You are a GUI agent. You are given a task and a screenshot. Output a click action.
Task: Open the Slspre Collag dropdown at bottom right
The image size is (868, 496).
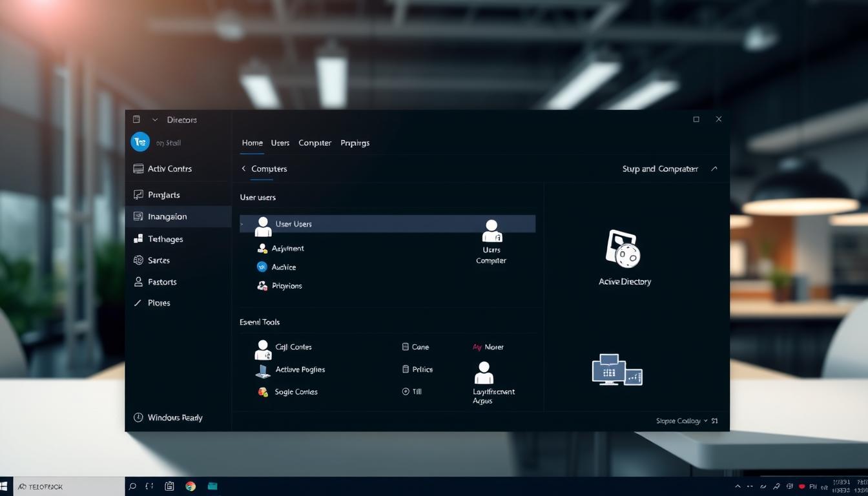(x=682, y=420)
